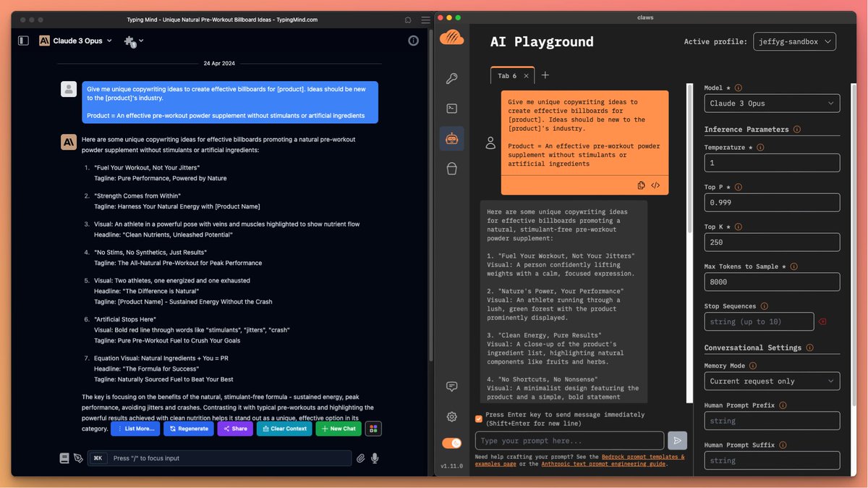Click the info icon next to Top K
Viewport: 868px width, 488px height.
pyautogui.click(x=739, y=227)
